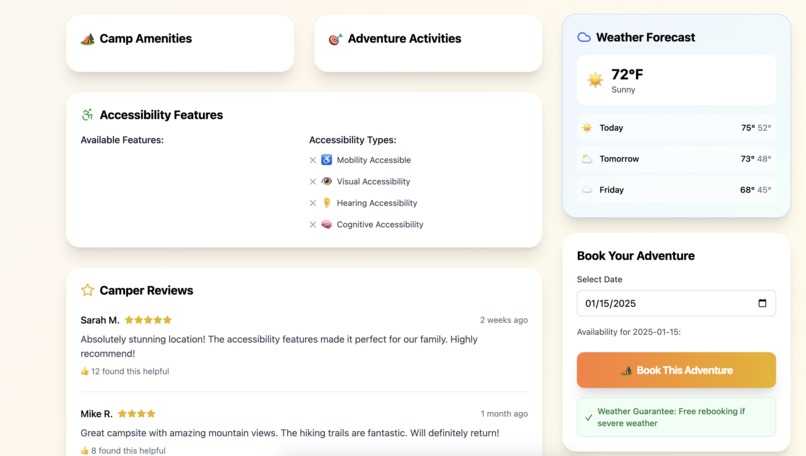This screenshot has height=456, width=806.
Task: Toggle the Mobility Accessible option
Action: click(x=373, y=160)
